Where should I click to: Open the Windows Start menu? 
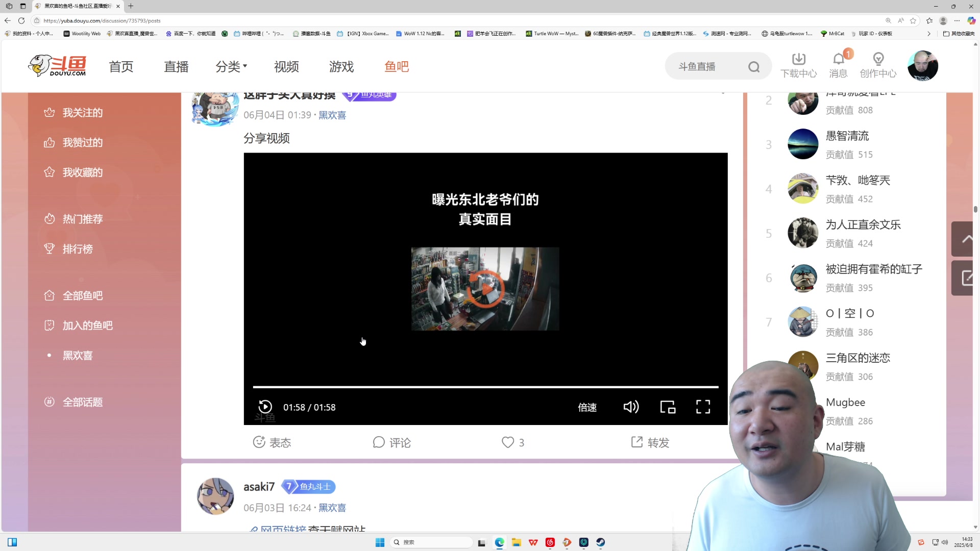pyautogui.click(x=380, y=542)
